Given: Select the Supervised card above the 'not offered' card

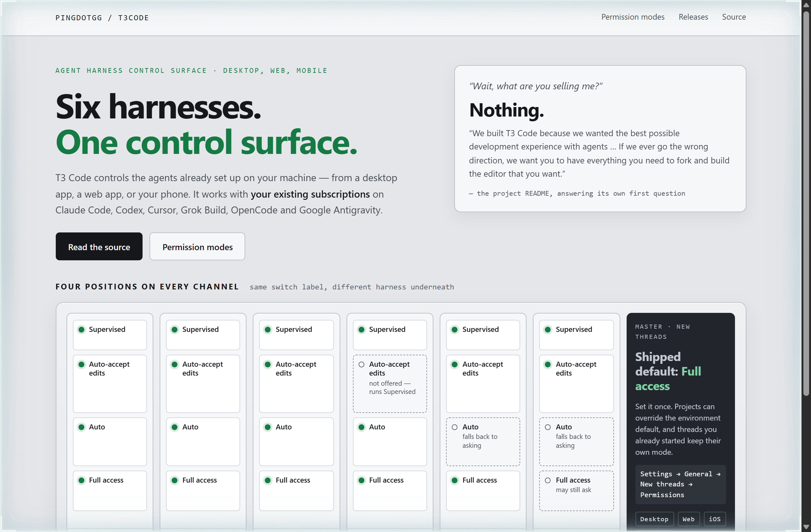Looking at the screenshot, I should 390,335.
